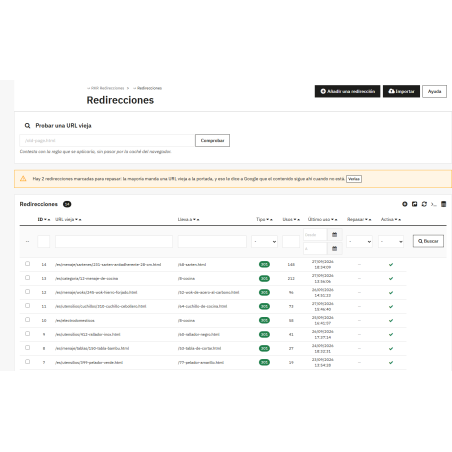Open the help button in the header
Image resolution: width=452 pixels, height=452 pixels.
pos(434,91)
